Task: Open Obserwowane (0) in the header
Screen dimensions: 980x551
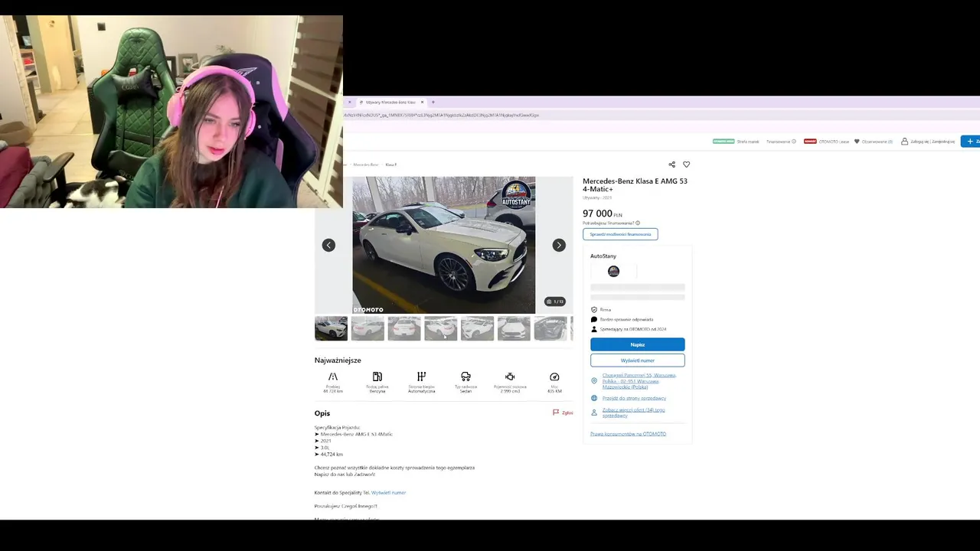Action: coord(877,142)
